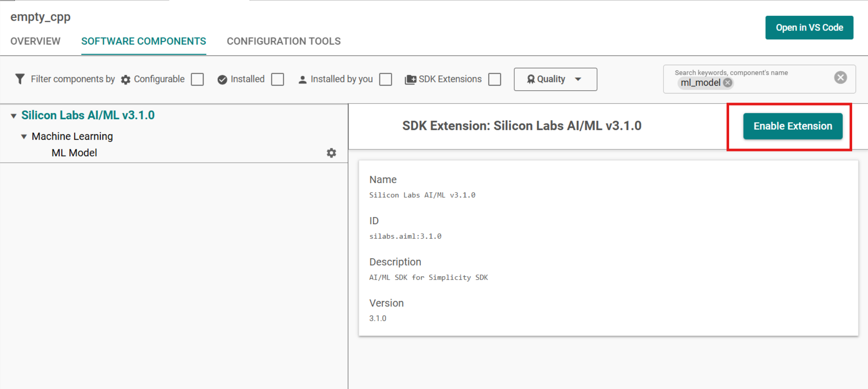Click the Installed checkmark filter icon
This screenshot has height=389, width=868.
(x=222, y=80)
